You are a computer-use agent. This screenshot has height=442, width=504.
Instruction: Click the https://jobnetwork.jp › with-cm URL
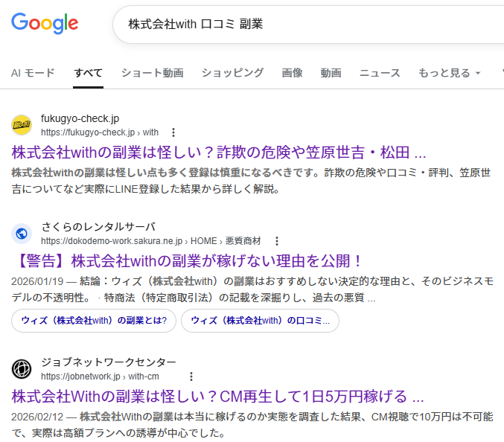(x=100, y=377)
